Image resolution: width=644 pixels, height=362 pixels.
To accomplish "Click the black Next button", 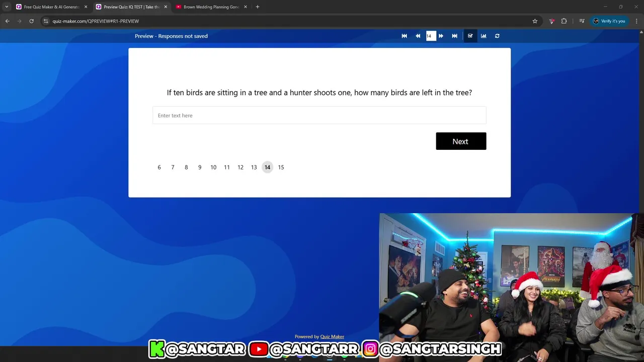I will (x=461, y=141).
